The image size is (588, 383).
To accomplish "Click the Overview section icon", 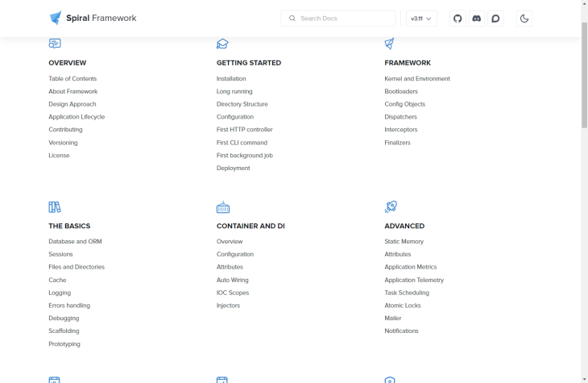I will 55,44.
